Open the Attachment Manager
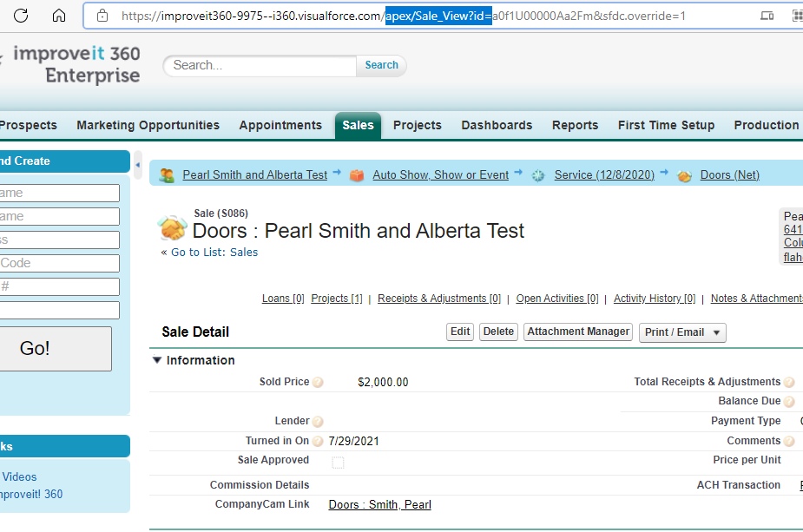The image size is (803, 532). coord(578,332)
